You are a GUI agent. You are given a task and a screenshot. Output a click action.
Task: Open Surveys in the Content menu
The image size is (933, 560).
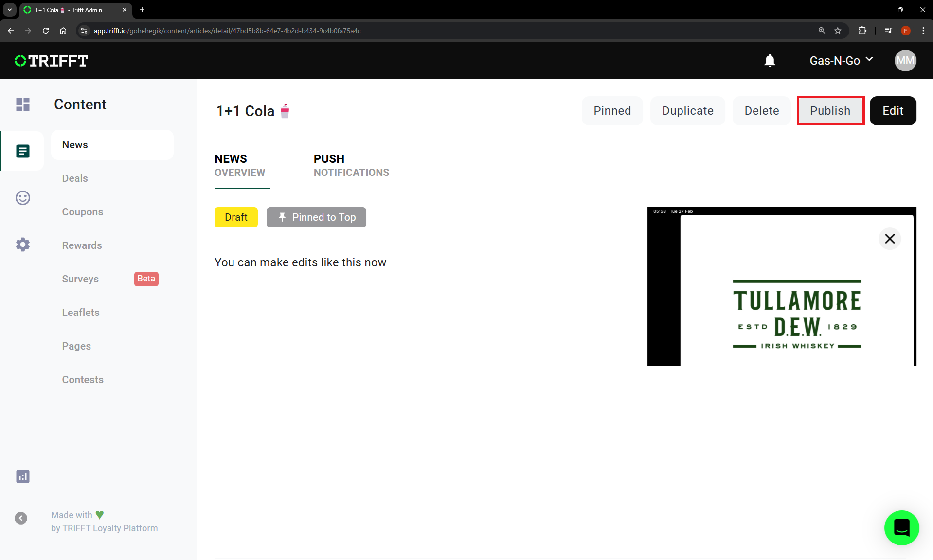(x=80, y=279)
